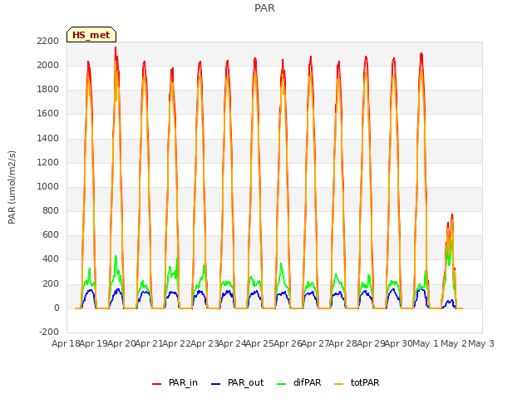Click the y-axis title PAR (umol/m2/s)
532x399 pixels.
tap(12, 187)
